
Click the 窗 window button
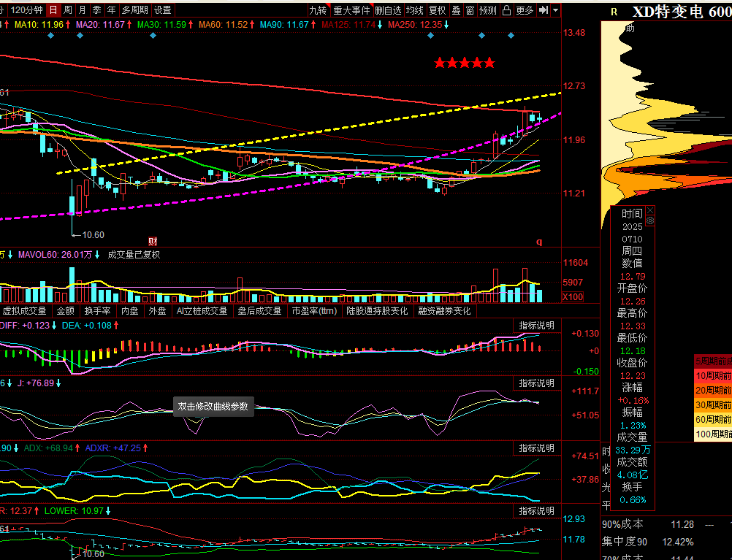tap(470, 10)
